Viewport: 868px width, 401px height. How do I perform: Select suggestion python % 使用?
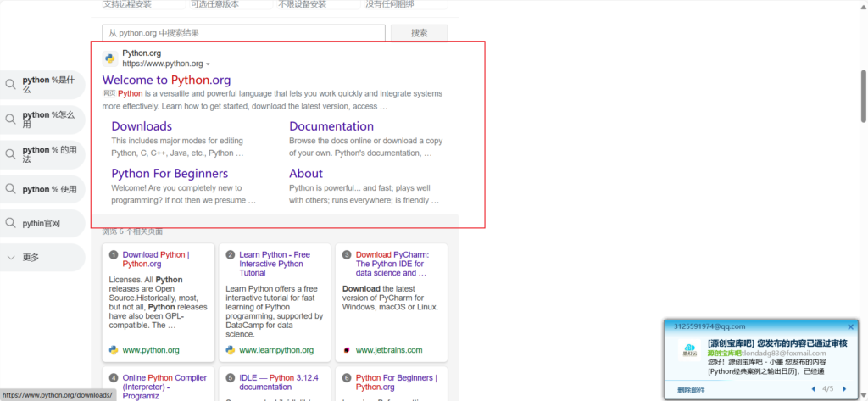point(42,189)
